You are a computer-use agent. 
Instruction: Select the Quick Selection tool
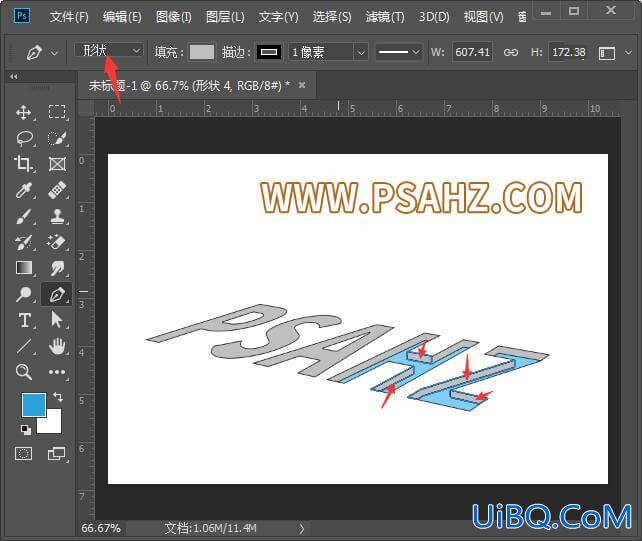(x=57, y=138)
